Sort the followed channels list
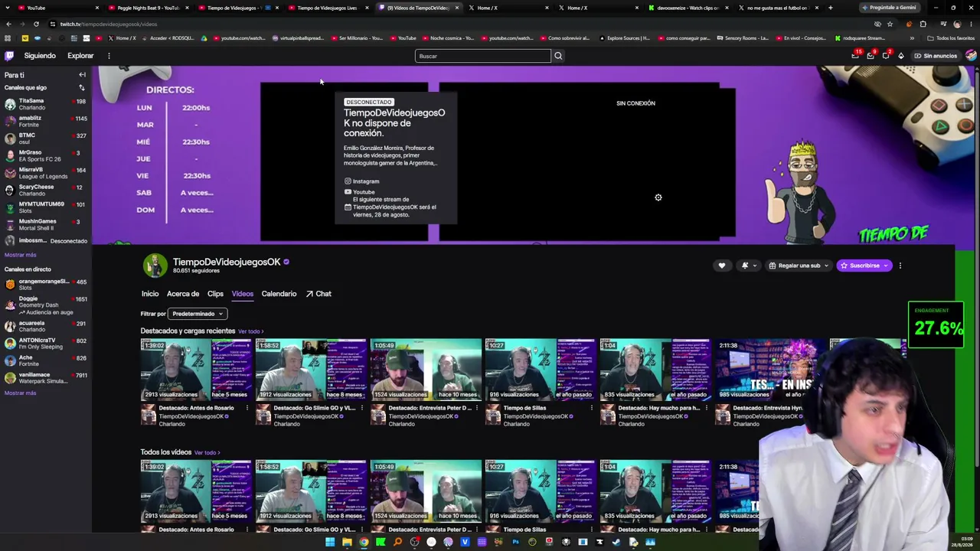Image resolution: width=980 pixels, height=551 pixels. (x=82, y=88)
